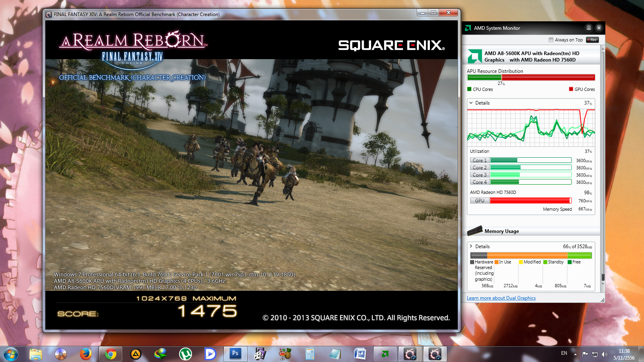Open AIMP player from the taskbar

pyautogui.click(x=136, y=354)
